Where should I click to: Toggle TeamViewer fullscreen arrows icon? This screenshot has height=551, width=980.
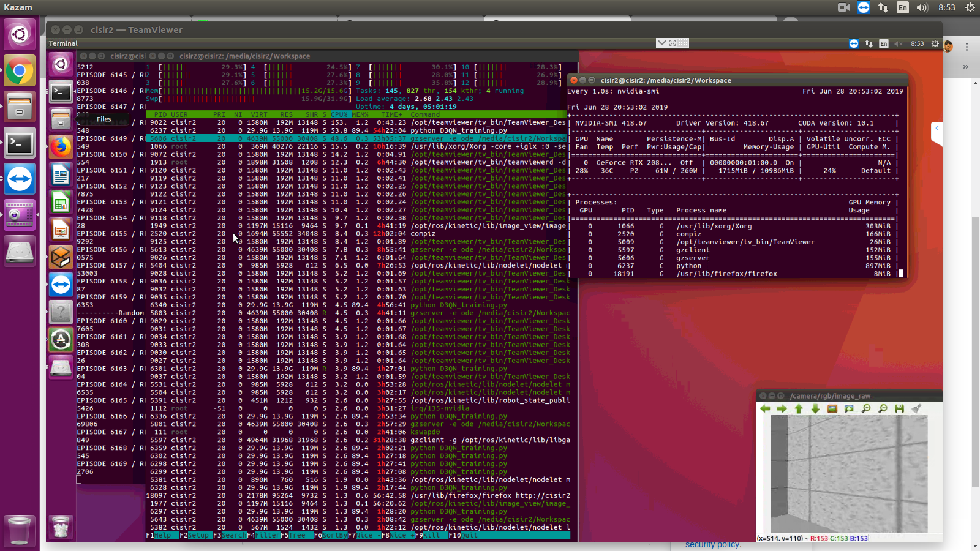click(673, 43)
